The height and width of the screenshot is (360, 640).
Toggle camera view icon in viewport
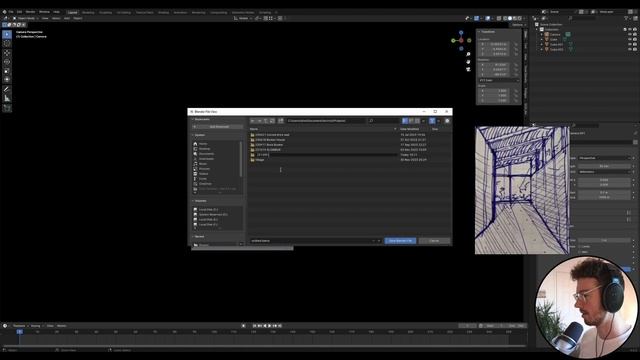(x=468, y=69)
